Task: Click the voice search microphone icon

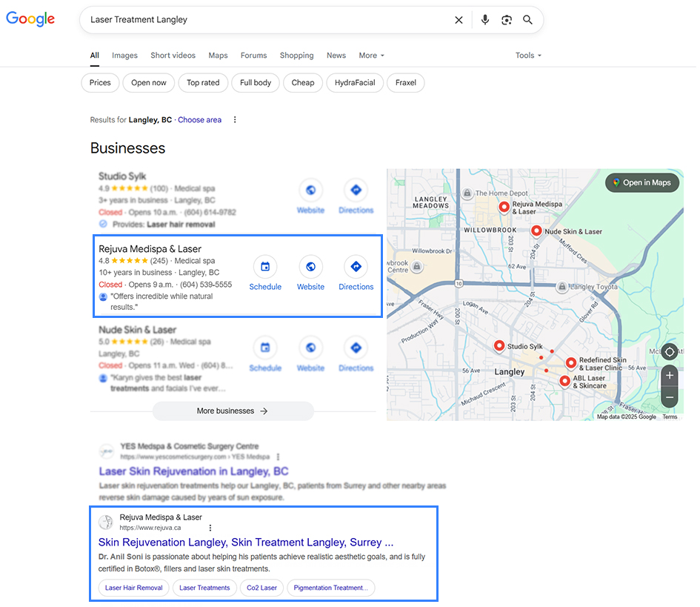Action: tap(485, 20)
